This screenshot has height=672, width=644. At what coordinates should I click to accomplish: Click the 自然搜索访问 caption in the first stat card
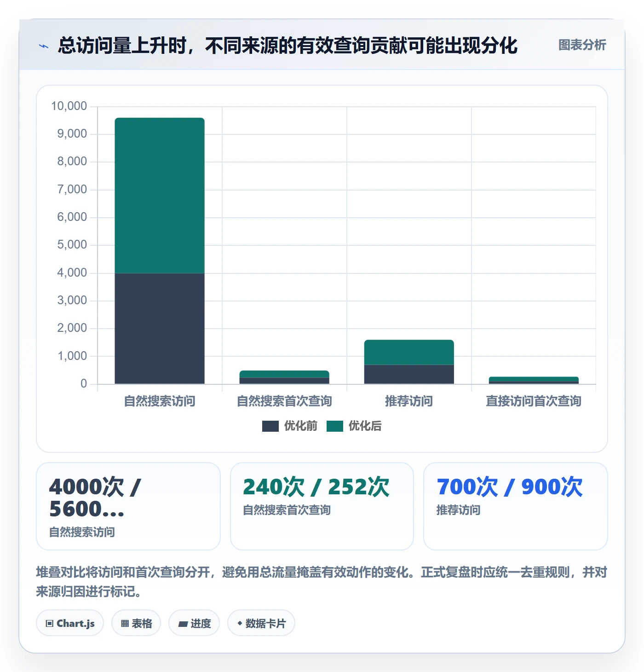tap(82, 533)
